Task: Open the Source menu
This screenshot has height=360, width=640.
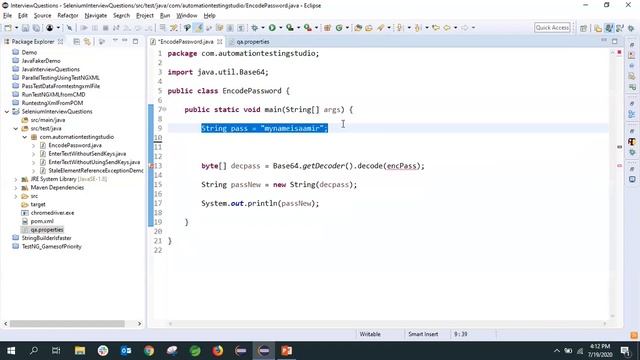Action: click(42, 16)
